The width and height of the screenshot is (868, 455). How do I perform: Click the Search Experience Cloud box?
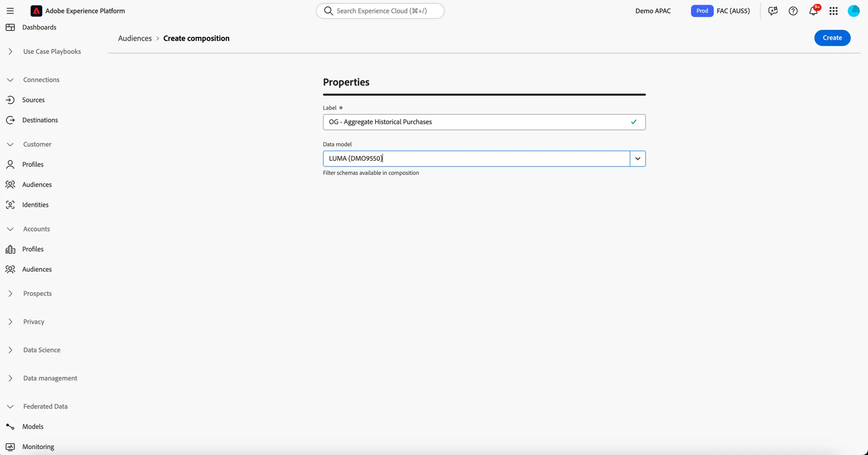pos(380,11)
